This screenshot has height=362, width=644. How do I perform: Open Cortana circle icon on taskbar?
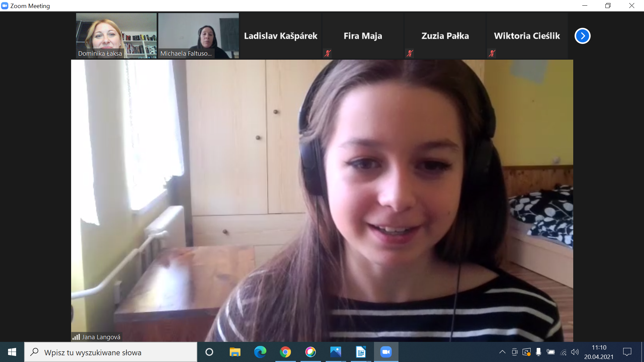[209, 352]
